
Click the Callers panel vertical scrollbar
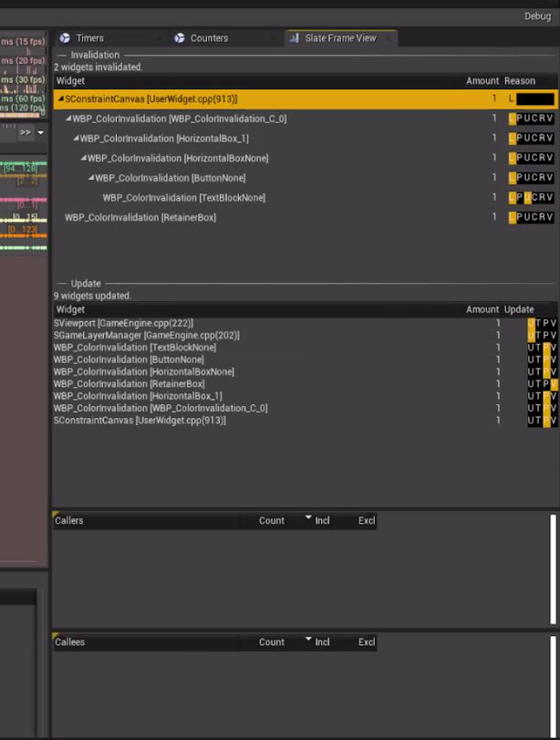(554, 569)
